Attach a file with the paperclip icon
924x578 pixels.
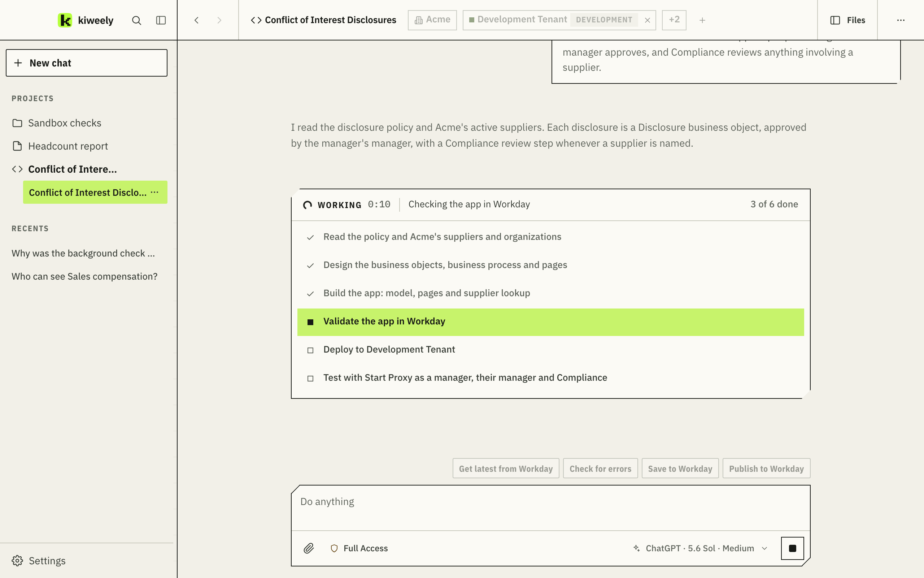(x=309, y=548)
